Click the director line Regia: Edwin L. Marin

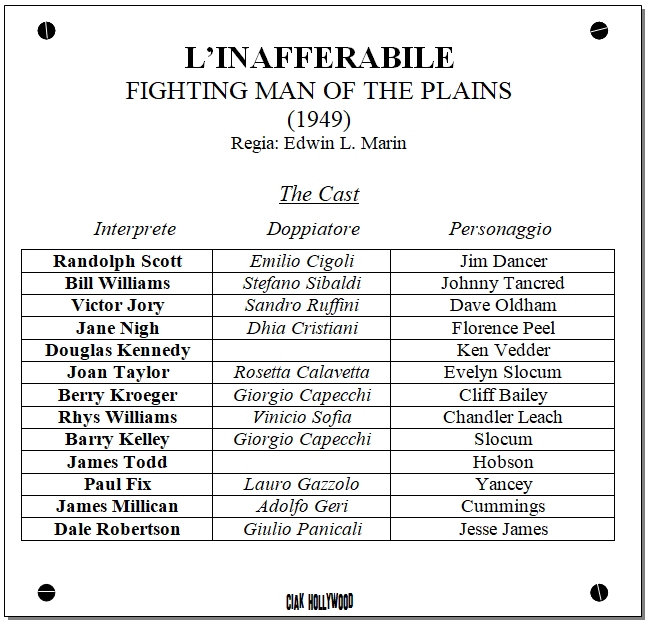tap(319, 143)
